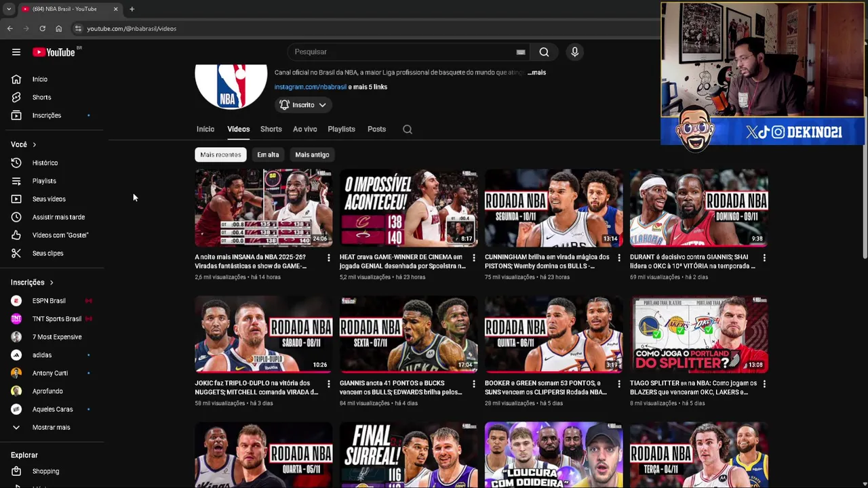Click the NBA channel avatar

coord(231,86)
